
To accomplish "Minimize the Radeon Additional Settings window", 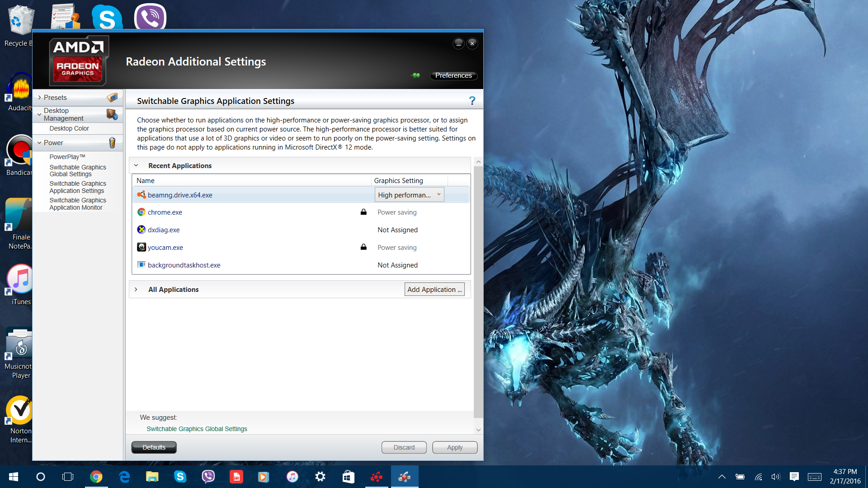I will click(x=458, y=43).
